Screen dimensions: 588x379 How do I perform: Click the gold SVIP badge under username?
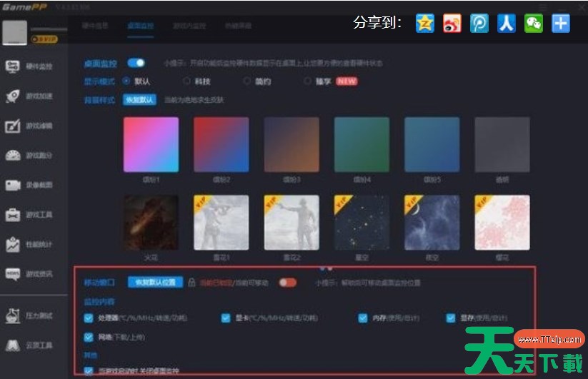tap(44, 39)
